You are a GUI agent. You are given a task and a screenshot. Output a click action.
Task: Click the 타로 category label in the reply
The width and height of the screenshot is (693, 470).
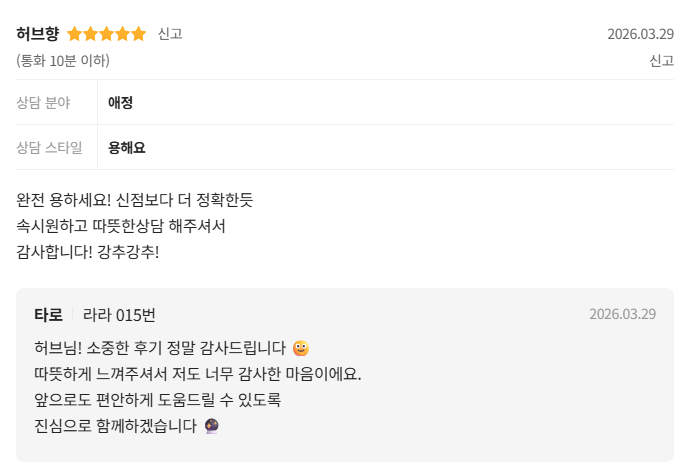click(48, 315)
